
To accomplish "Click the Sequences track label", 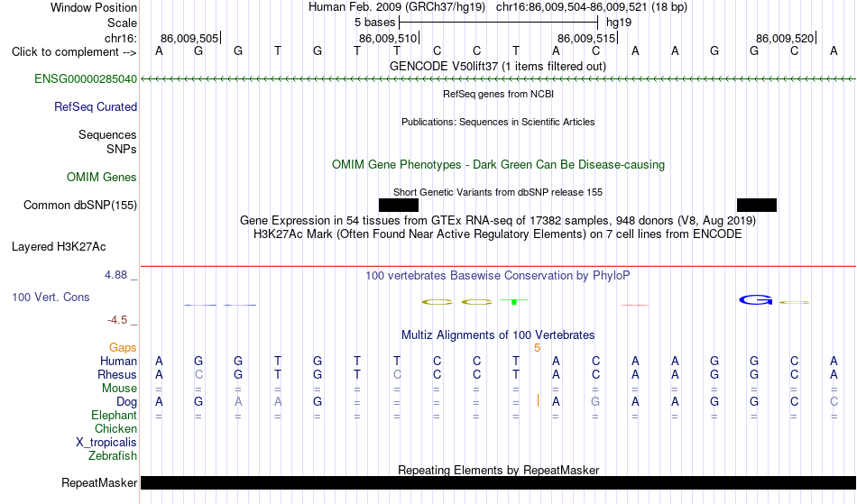I will [x=107, y=135].
